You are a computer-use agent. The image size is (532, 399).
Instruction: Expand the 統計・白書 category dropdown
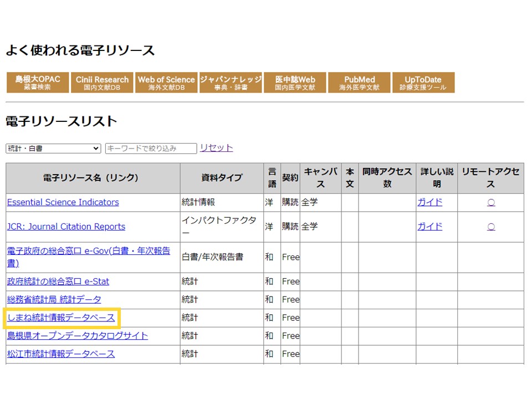[x=53, y=149]
